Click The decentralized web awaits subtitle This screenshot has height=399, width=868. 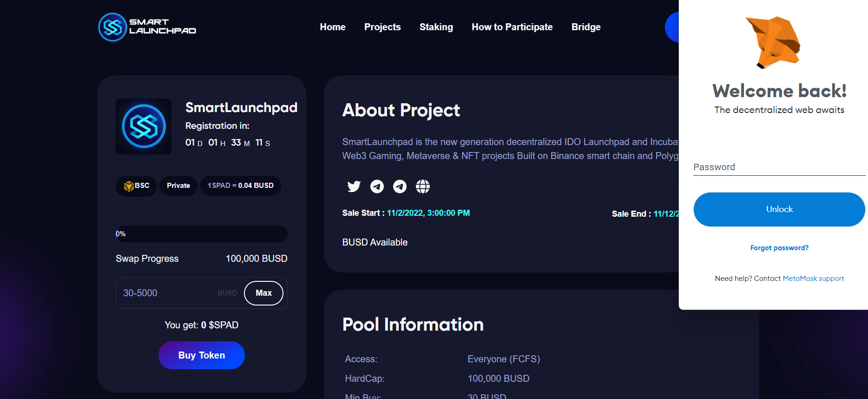click(779, 110)
